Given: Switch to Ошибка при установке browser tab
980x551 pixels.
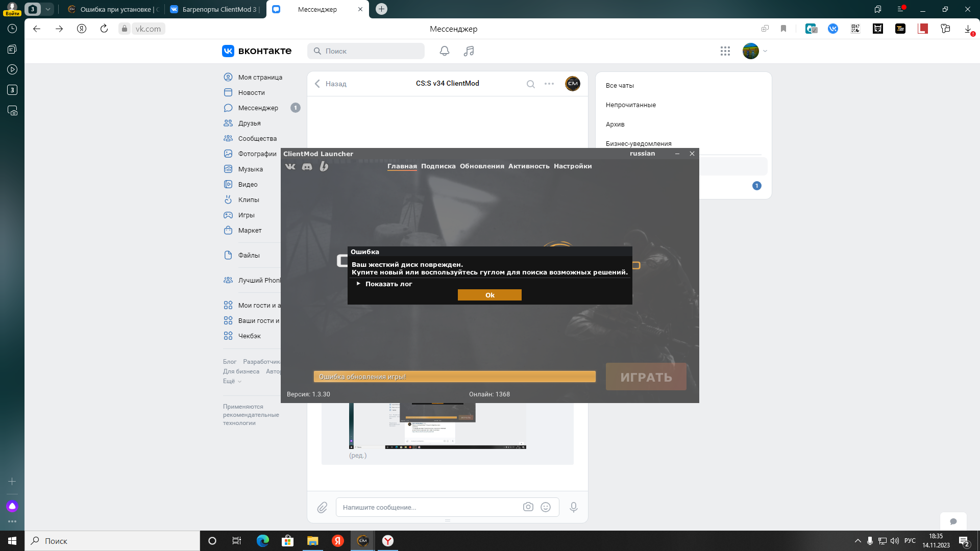Looking at the screenshot, I should [113, 9].
